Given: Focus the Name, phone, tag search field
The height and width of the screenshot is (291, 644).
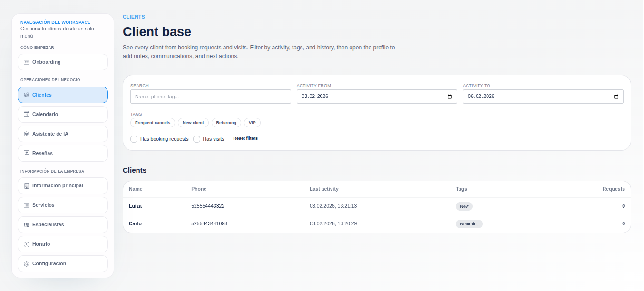Looking at the screenshot, I should coord(210,97).
